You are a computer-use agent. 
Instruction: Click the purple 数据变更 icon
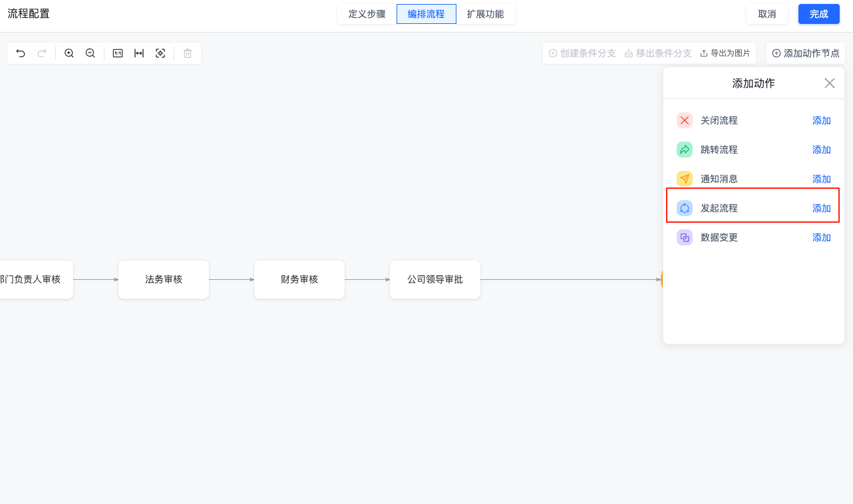685,237
